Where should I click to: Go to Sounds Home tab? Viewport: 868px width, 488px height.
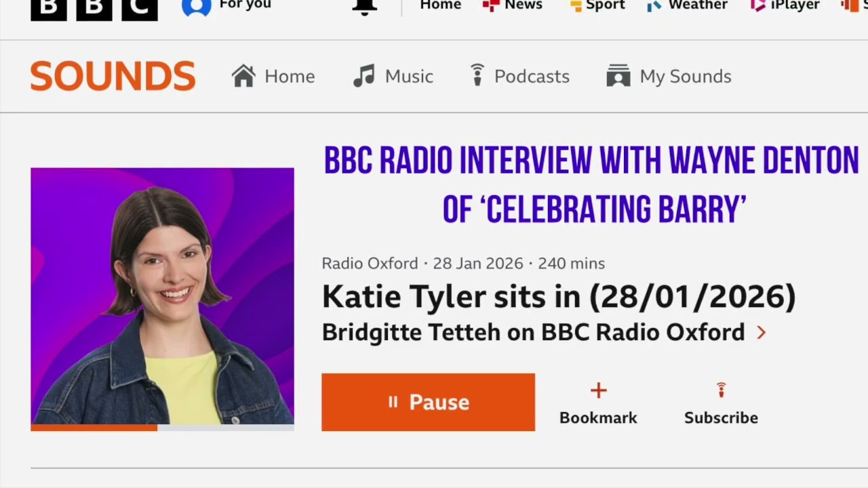290,77
